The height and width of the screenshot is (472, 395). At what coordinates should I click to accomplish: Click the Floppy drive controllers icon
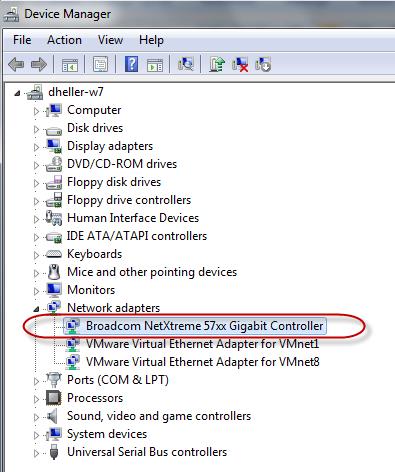[x=54, y=200]
